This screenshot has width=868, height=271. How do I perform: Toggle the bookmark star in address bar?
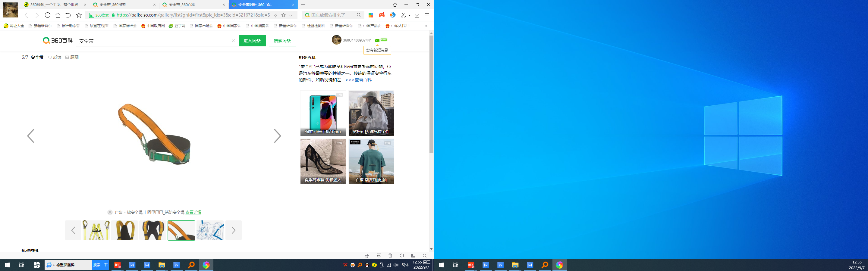pos(283,15)
